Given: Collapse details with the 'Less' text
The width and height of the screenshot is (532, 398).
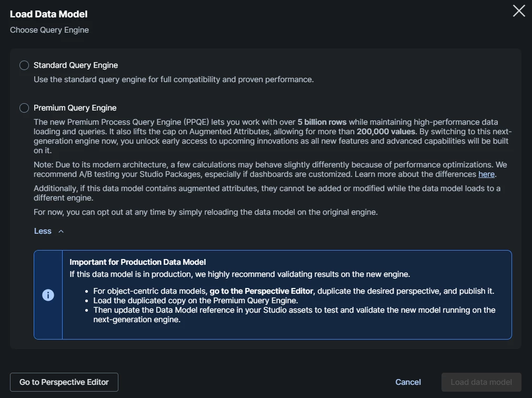Looking at the screenshot, I should click(x=43, y=231).
